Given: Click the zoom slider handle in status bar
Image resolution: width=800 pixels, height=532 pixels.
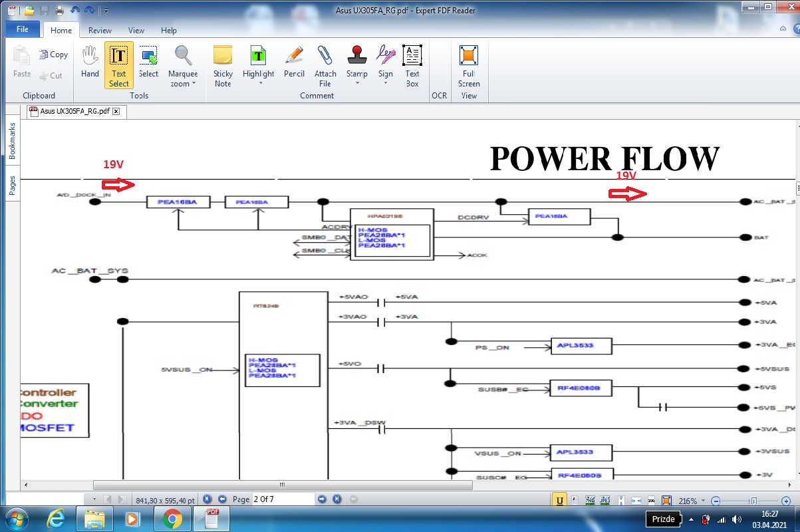Looking at the screenshot, I should click(753, 501).
